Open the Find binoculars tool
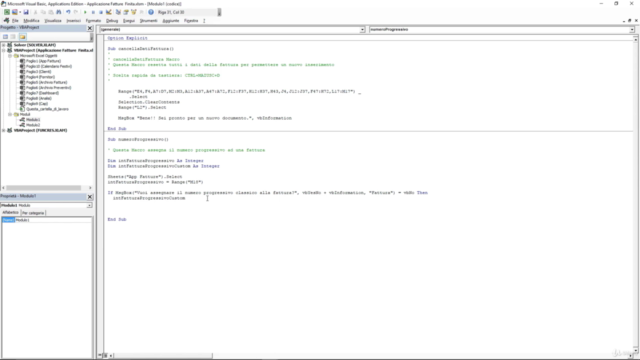This screenshot has height=360, width=640. (x=59, y=12)
